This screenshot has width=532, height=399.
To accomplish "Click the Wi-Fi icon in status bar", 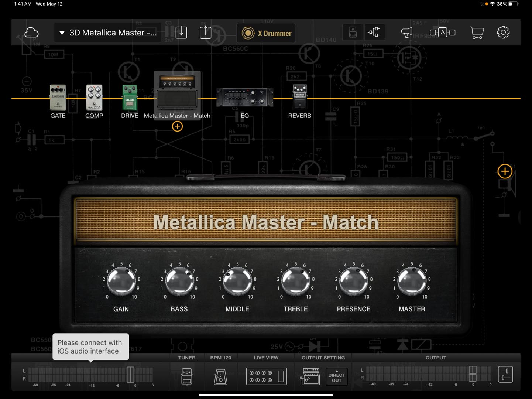I will coord(492,4).
